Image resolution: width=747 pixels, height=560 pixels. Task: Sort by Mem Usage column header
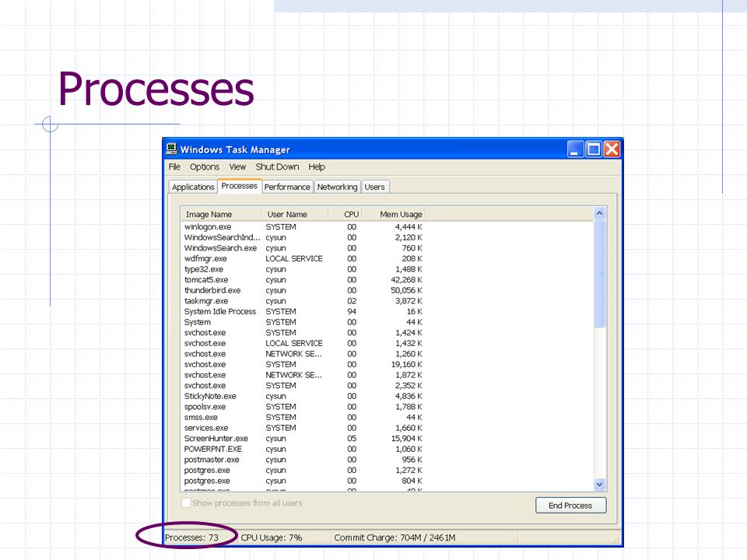(394, 215)
